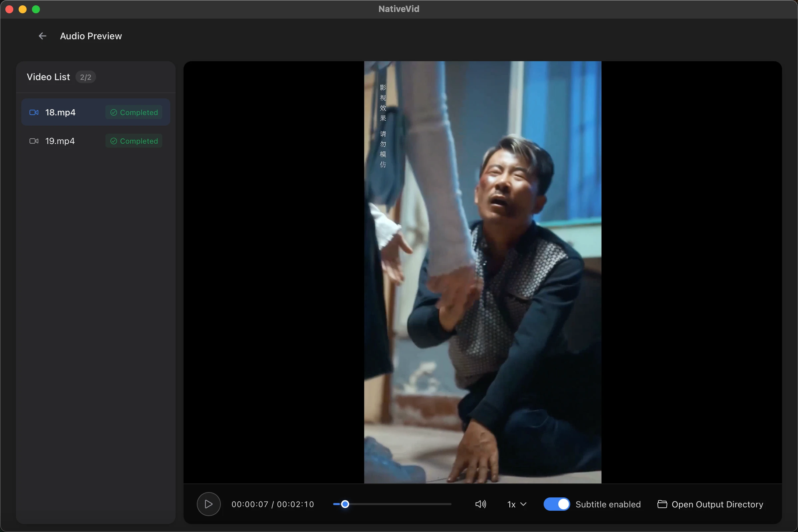Close the NativeVid window
This screenshot has height=532, width=798.
pos(10,9)
